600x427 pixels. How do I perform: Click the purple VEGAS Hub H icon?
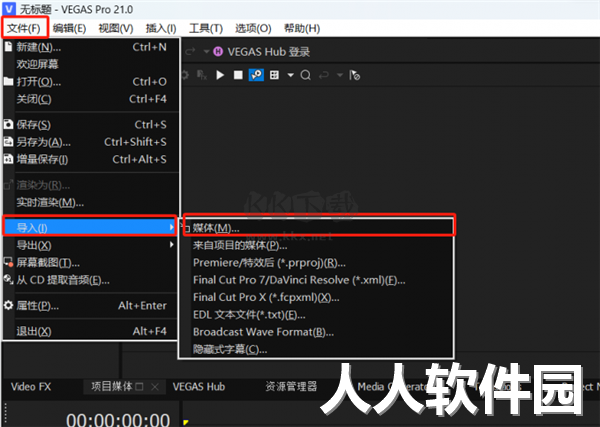point(218,51)
